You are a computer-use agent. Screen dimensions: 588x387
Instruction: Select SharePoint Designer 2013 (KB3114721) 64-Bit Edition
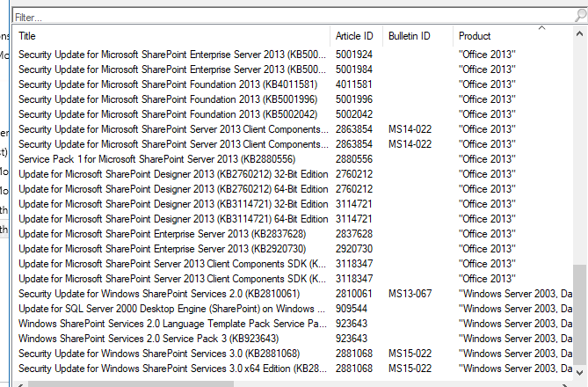pyautogui.click(x=294, y=219)
